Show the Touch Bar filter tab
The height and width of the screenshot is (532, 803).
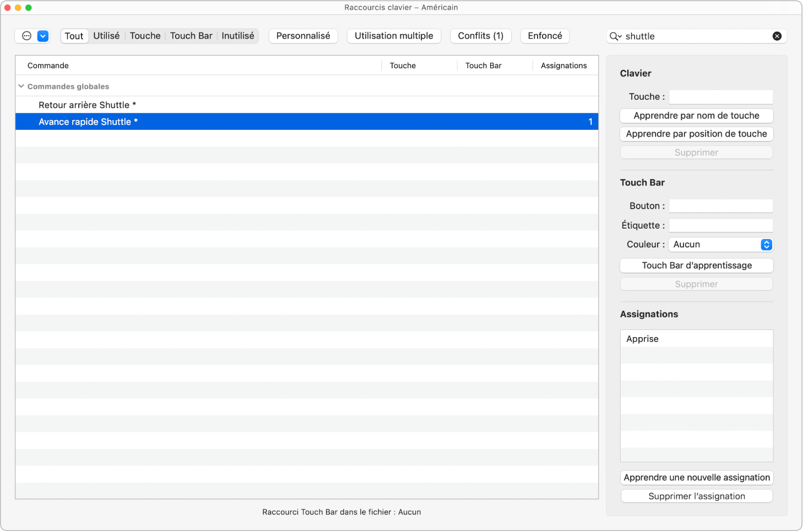(191, 36)
